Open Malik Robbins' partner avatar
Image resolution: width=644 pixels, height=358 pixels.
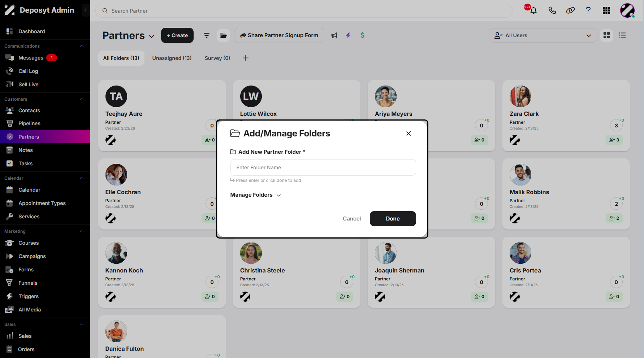[x=520, y=175]
